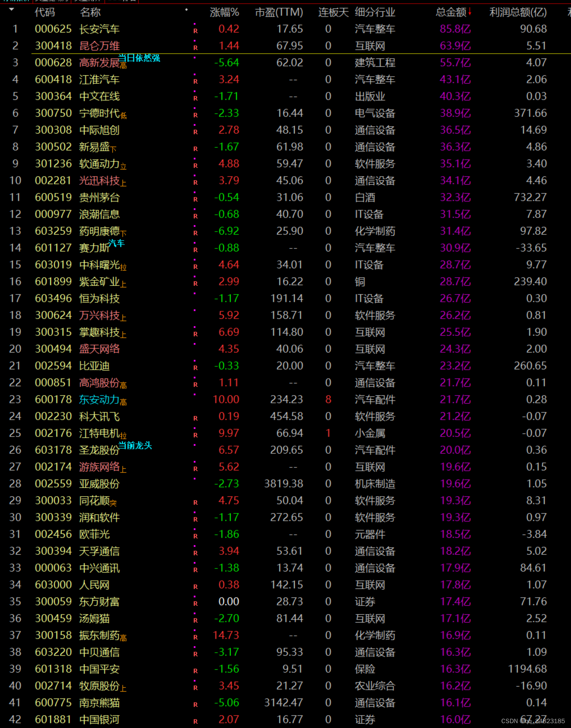Viewport: 571px width, 728px height.
Task: Click 农业综合 industry cell
Action: 375,686
